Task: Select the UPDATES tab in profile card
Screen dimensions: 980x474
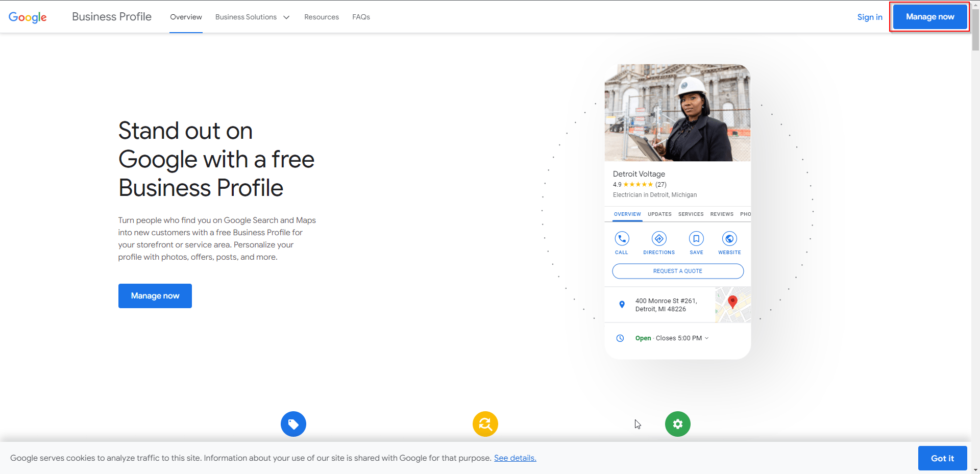Action: coord(659,214)
